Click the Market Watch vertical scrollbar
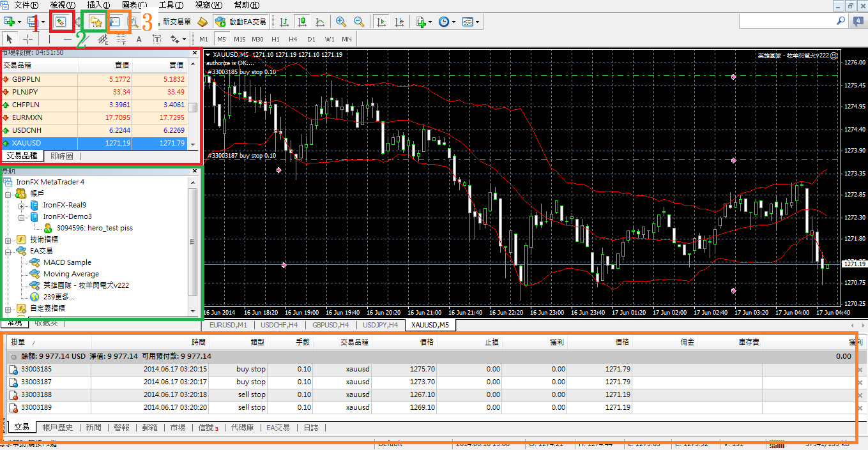 pos(193,109)
